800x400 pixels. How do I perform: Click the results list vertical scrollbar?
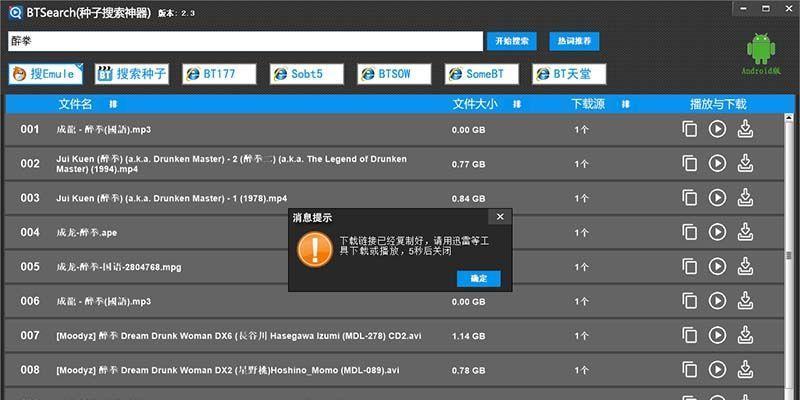click(790, 255)
